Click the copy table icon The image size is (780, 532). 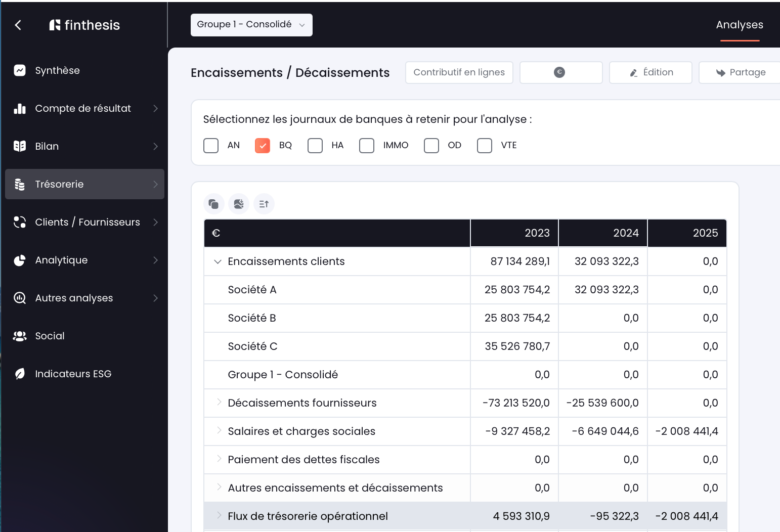(x=213, y=204)
